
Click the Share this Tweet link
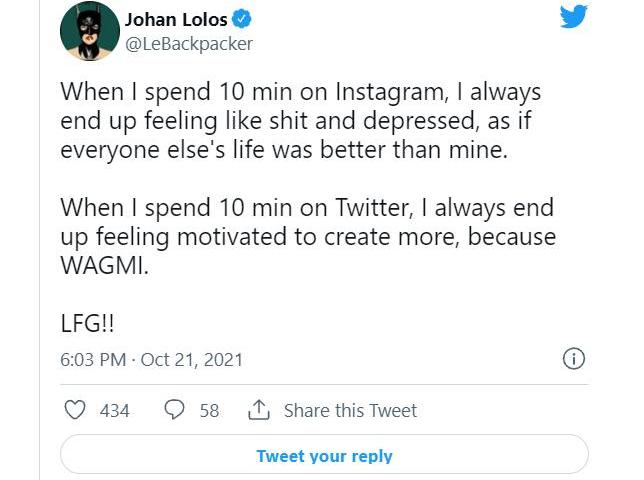[x=350, y=410]
